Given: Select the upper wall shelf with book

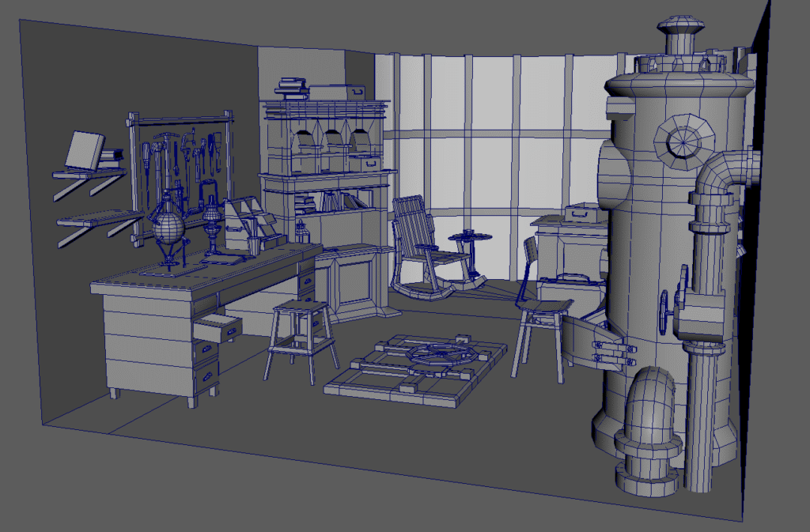Looking at the screenshot, I should pos(87,171).
